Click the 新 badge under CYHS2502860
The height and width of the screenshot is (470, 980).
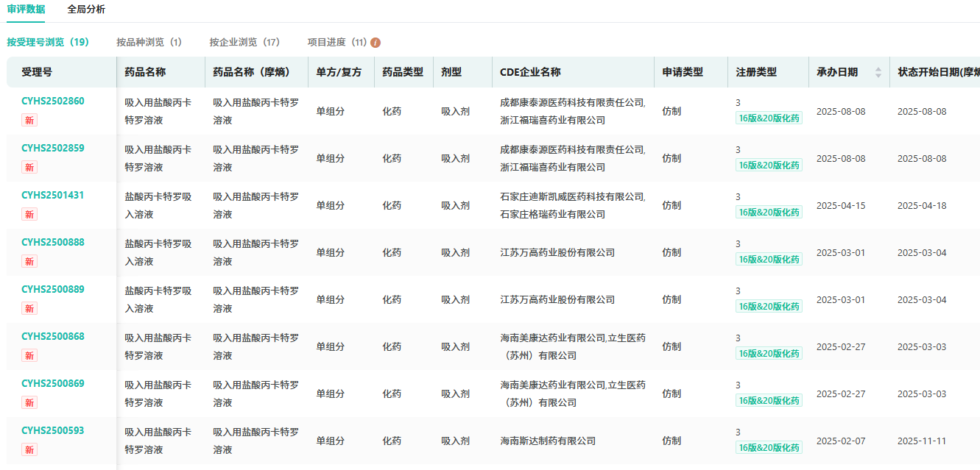click(29, 120)
